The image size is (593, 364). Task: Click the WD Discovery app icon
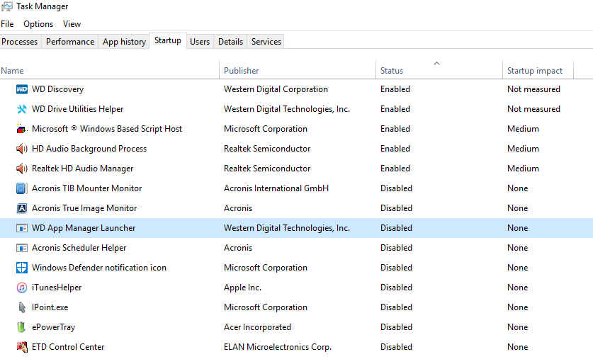[x=21, y=89]
